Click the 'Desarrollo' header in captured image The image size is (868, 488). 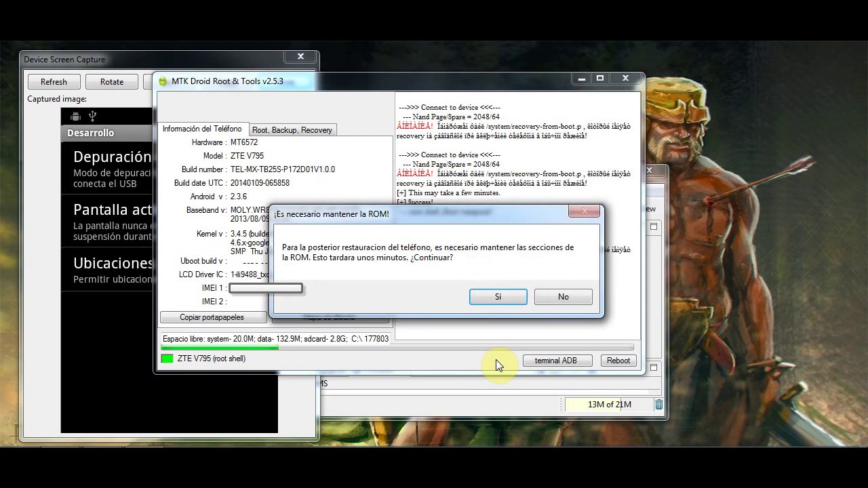[x=90, y=133]
